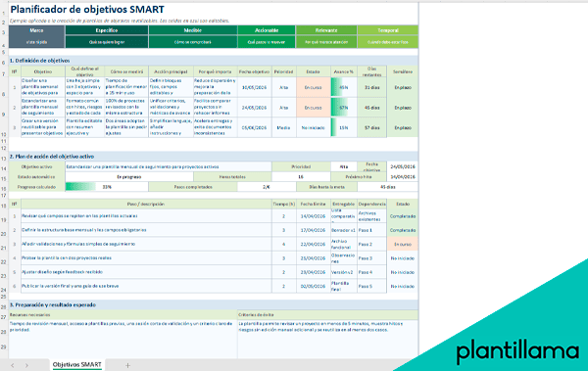Screen dimensions: 588x371
Task: Add a new sheet with plus icon
Action: click(127, 365)
